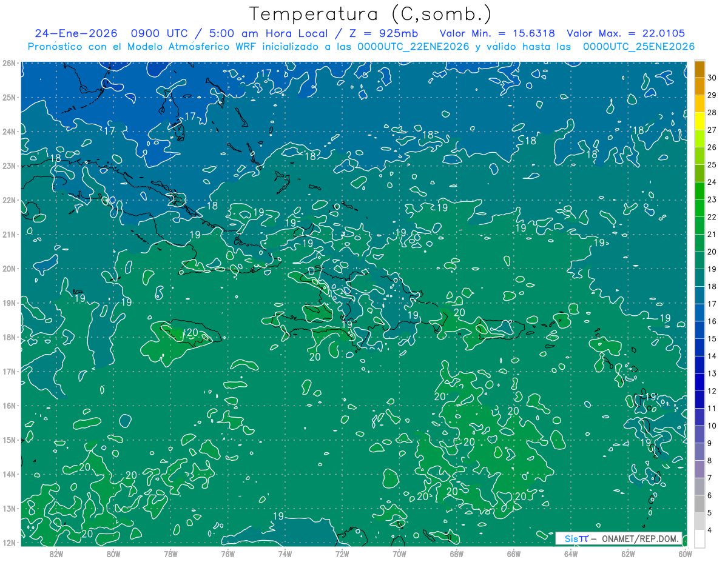728x562 pixels.
Task: Click the "70W" longitude axis label
Action: [399, 553]
